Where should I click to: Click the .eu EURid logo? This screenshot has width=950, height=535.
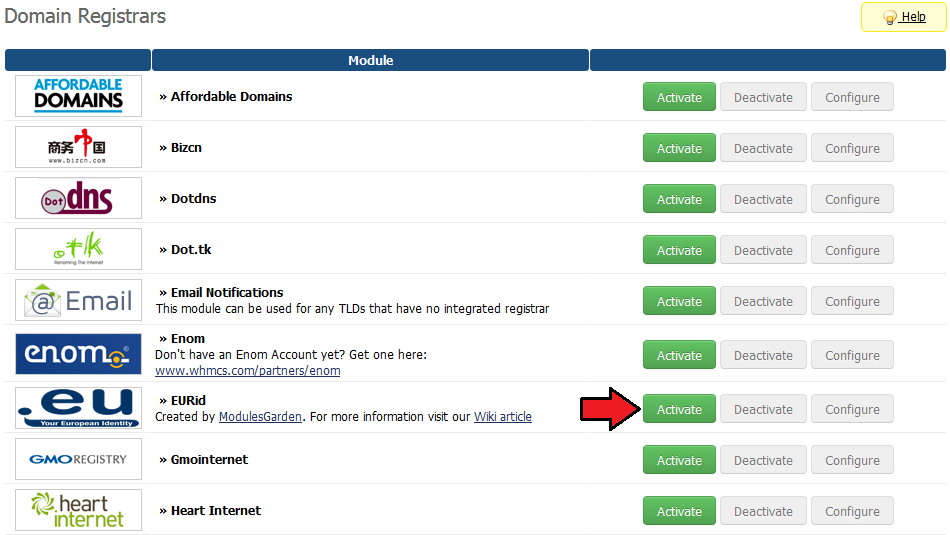[78, 408]
